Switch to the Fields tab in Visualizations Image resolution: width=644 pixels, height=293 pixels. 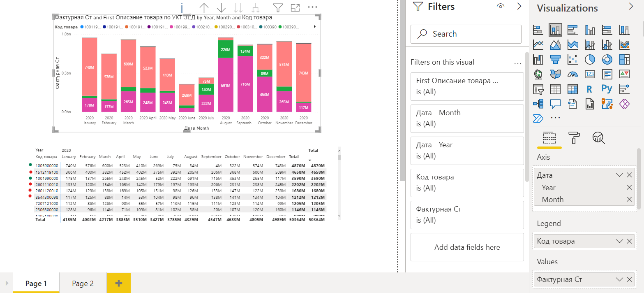coord(549,137)
